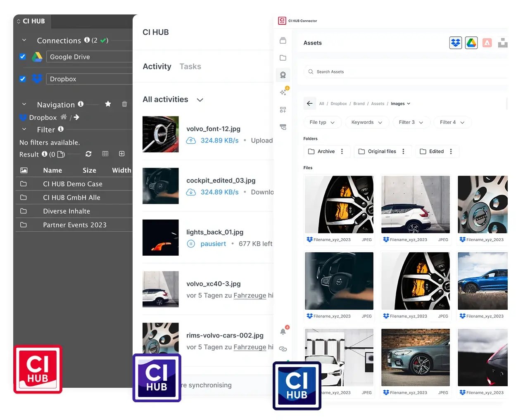The width and height of the screenshot is (523, 420).
Task: Collapse the Navigation section
Action: tap(24, 104)
